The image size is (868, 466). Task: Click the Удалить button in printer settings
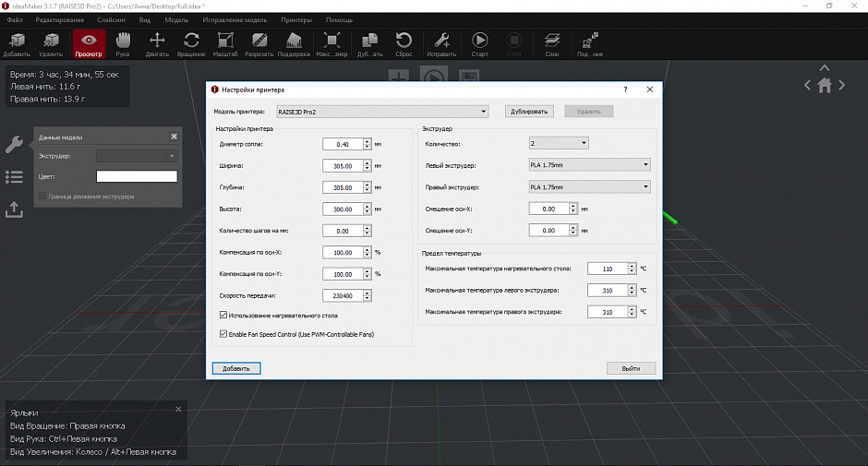point(589,112)
